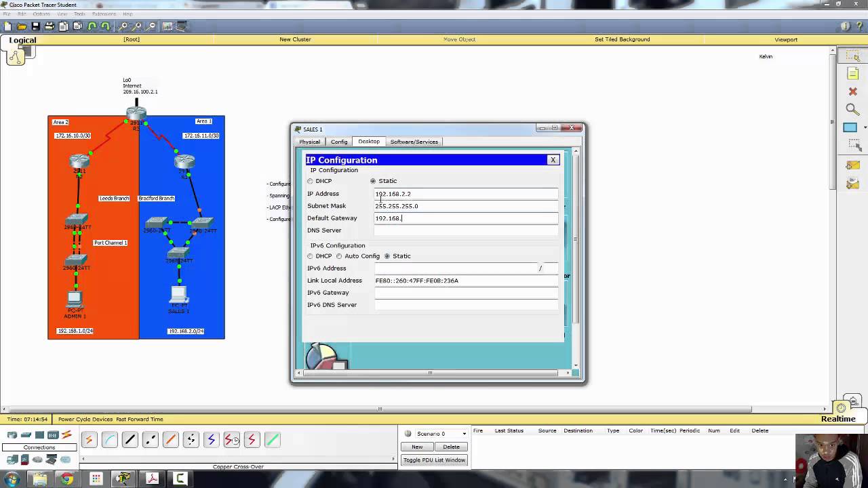Open File Explorer from the taskbar

(x=39, y=479)
